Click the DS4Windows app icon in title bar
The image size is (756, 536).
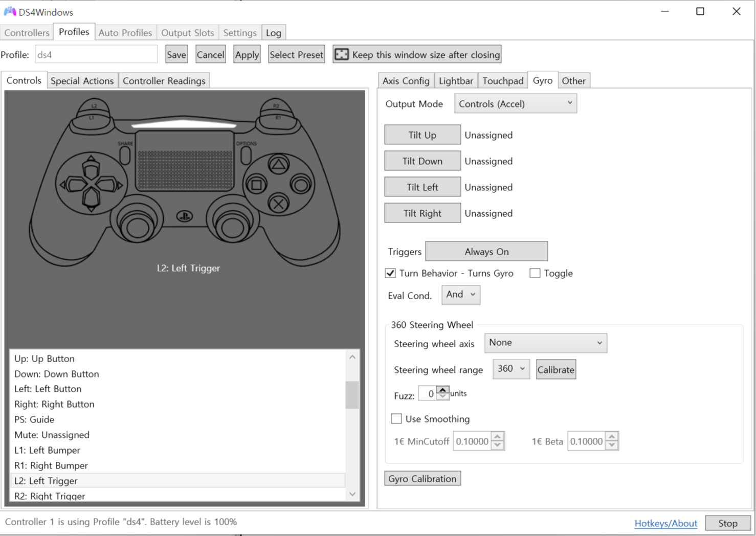(10, 11)
